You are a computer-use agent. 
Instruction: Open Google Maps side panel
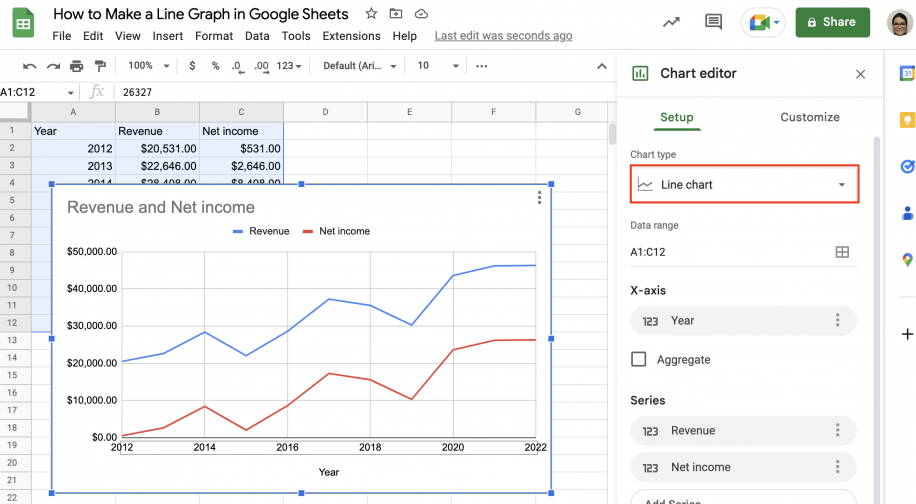[x=907, y=260]
